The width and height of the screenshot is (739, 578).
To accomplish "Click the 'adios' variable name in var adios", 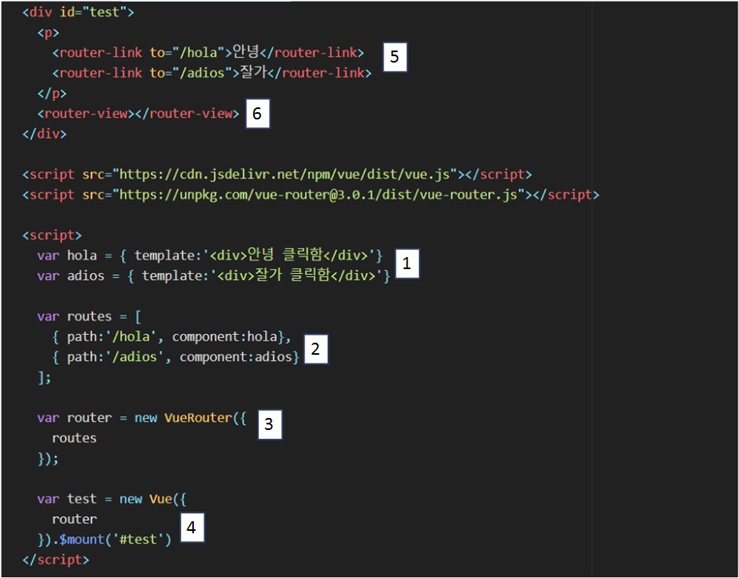I will pyautogui.click(x=85, y=276).
